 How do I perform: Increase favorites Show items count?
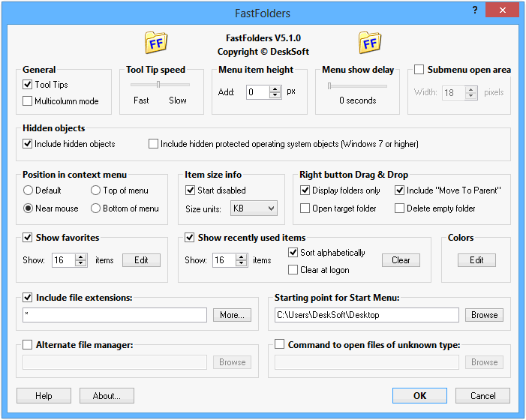tap(81, 257)
